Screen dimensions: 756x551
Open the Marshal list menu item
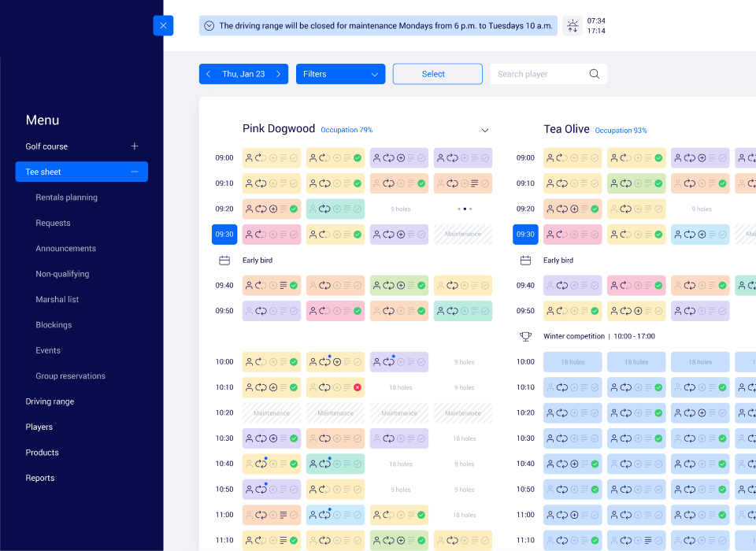coord(57,299)
